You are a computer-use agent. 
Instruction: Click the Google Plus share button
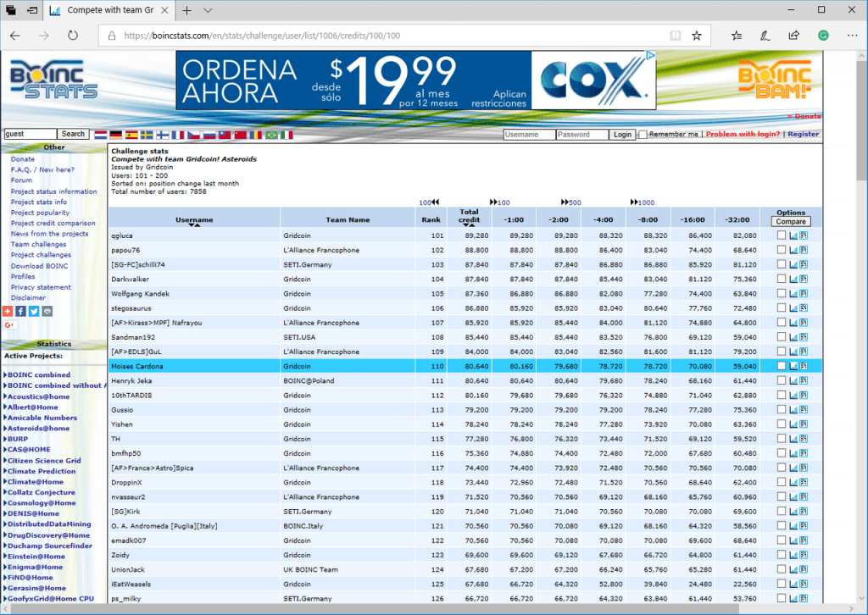9,325
